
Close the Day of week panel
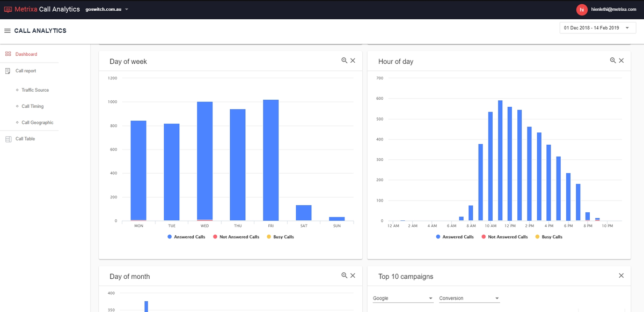tap(353, 61)
